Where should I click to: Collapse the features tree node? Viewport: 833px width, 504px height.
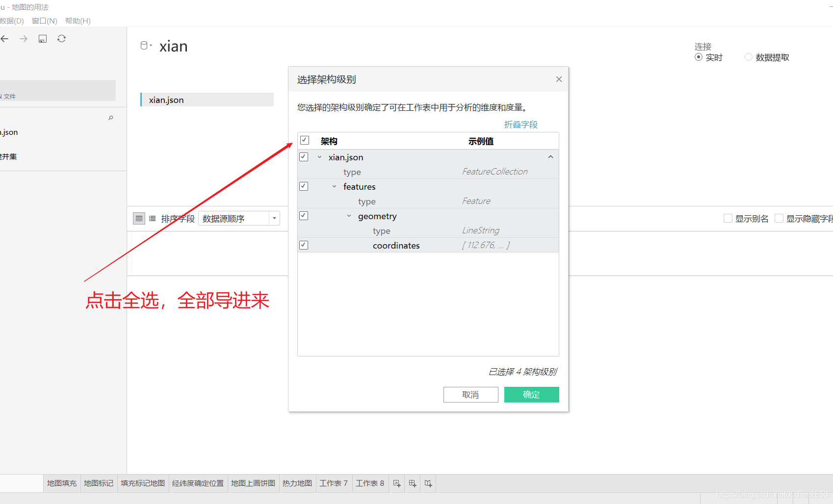click(334, 187)
